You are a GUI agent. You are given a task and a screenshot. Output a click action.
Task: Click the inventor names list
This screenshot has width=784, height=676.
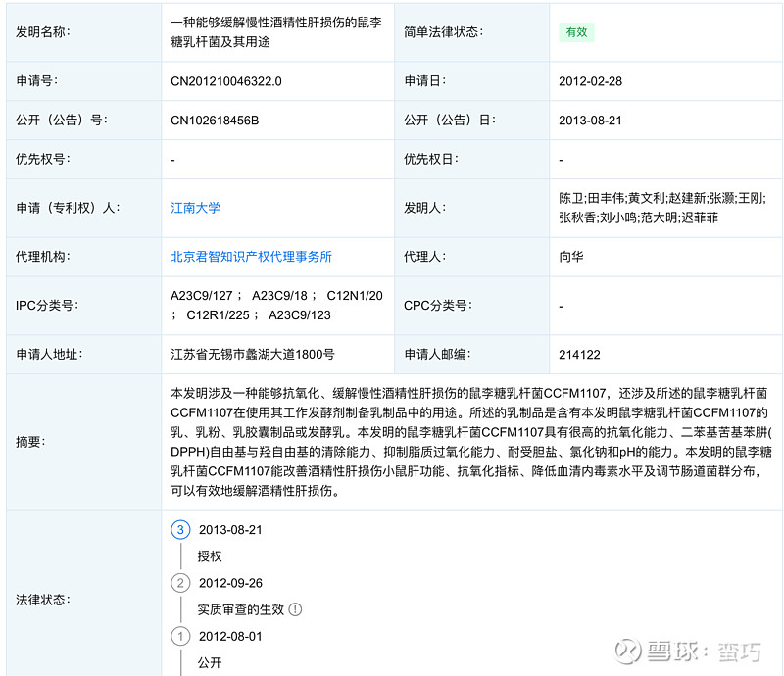[662, 208]
